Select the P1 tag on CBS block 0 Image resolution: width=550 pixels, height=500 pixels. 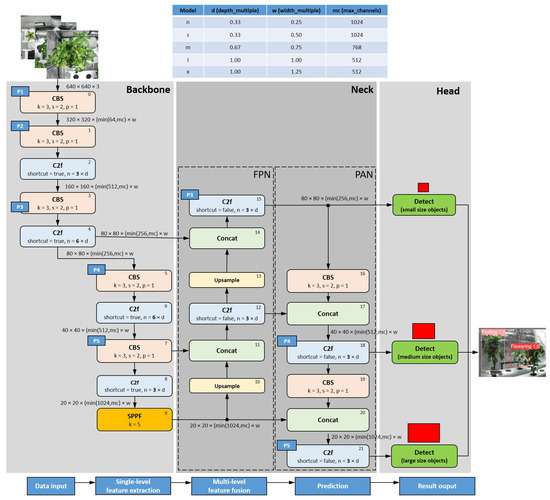point(20,92)
